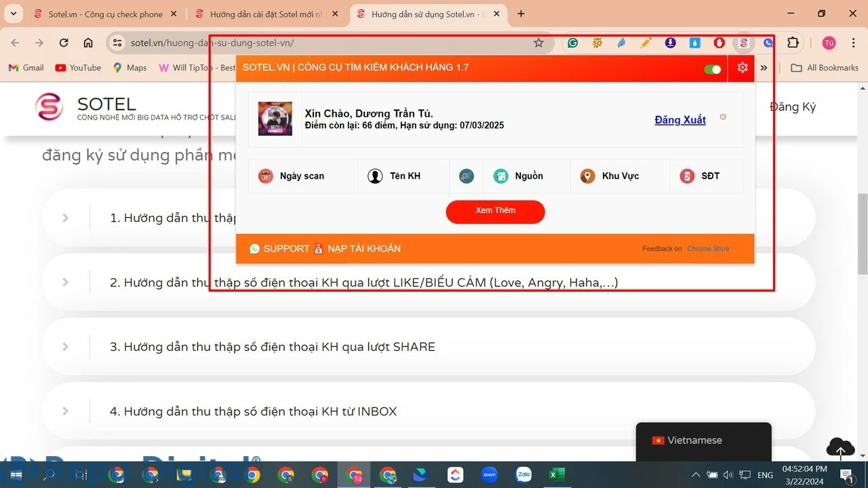868x488 pixels.
Task: Toggle the Sotel extension on/off switch
Action: [x=711, y=69]
